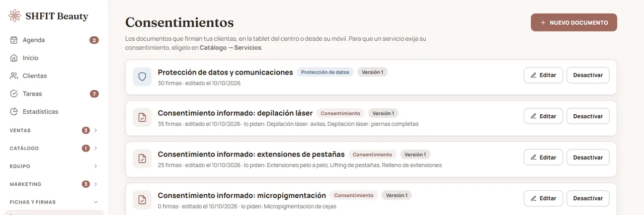
Task: Click pencil icon on extensiones de pestañas row
Action: coord(534,158)
